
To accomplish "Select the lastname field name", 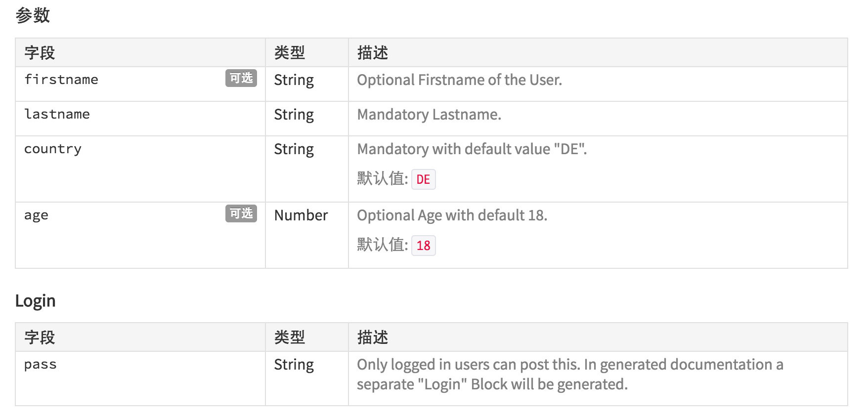I will click(x=57, y=114).
